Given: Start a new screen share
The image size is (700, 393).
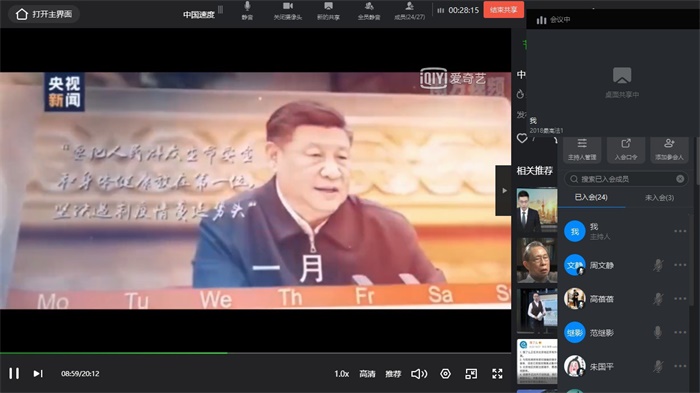Looking at the screenshot, I should pos(329,11).
